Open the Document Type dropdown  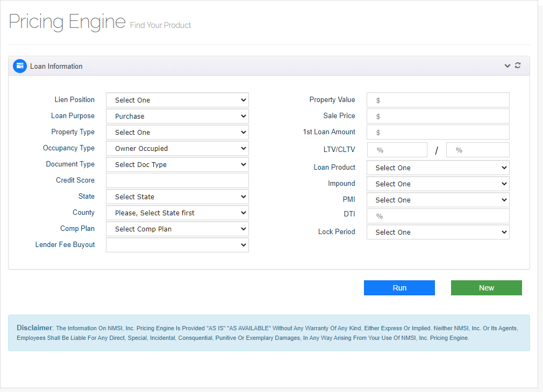(177, 164)
